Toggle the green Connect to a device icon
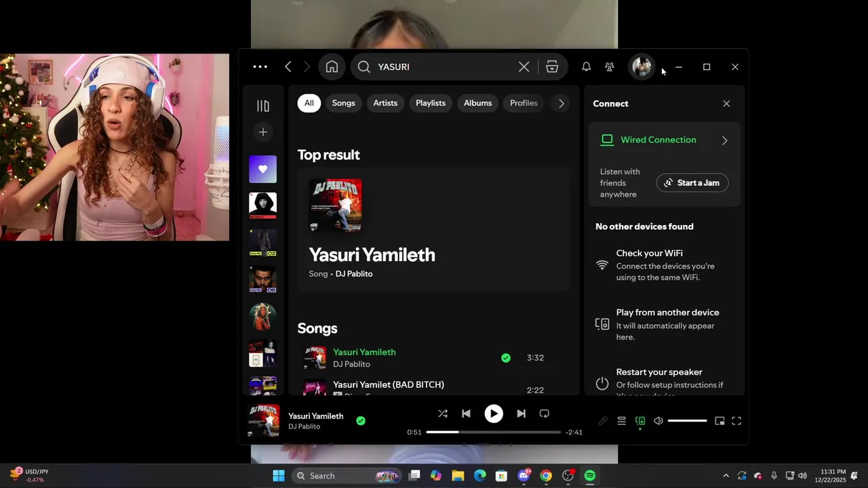Image resolution: width=868 pixels, height=488 pixels. pos(639,421)
